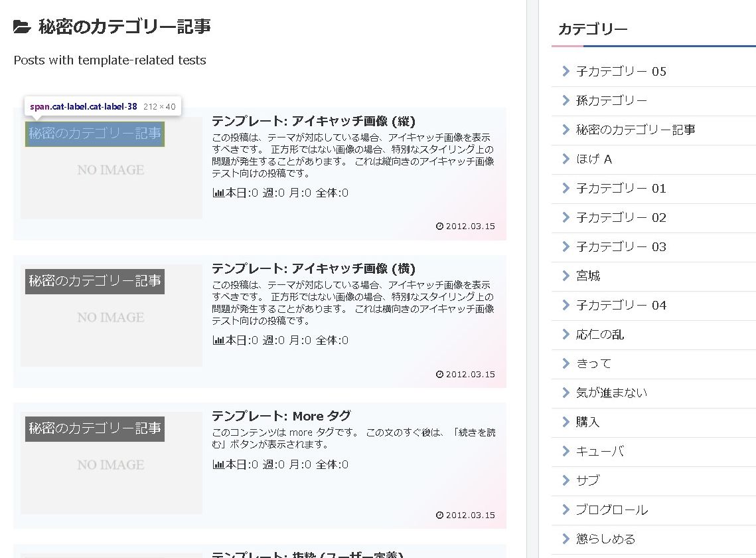Screen dimensions: 756x558
Task: Click the chevron beside ブログロール
Action: tap(566, 510)
